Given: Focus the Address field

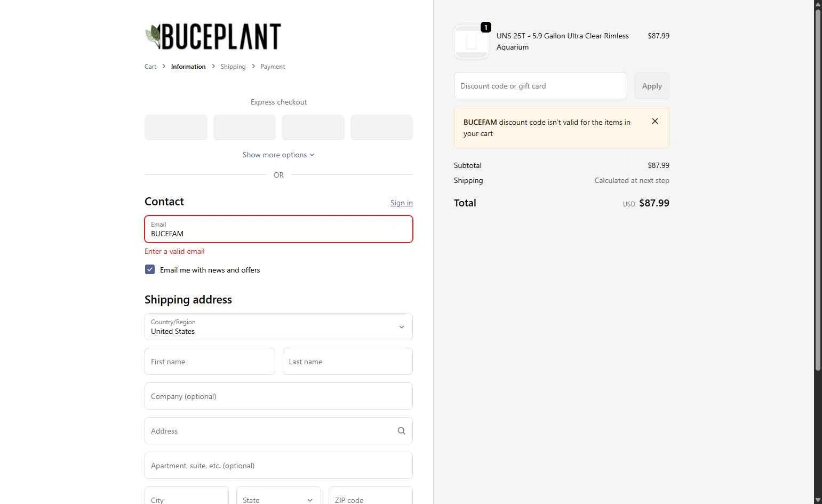Looking at the screenshot, I should pyautogui.click(x=278, y=430).
